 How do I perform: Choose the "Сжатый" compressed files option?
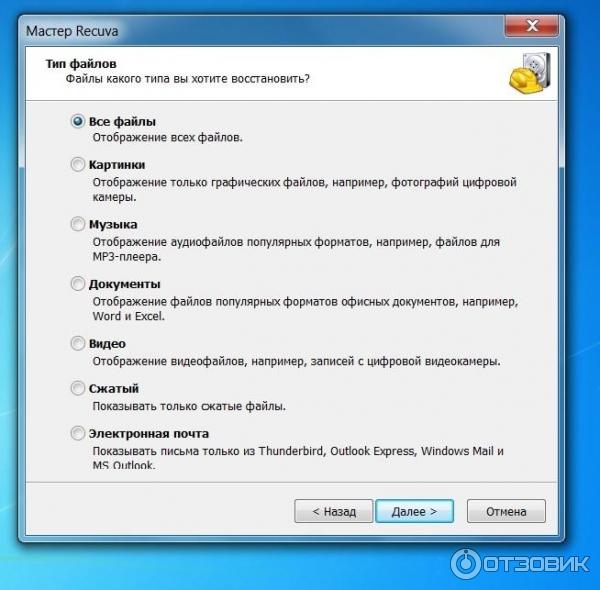(x=78, y=388)
